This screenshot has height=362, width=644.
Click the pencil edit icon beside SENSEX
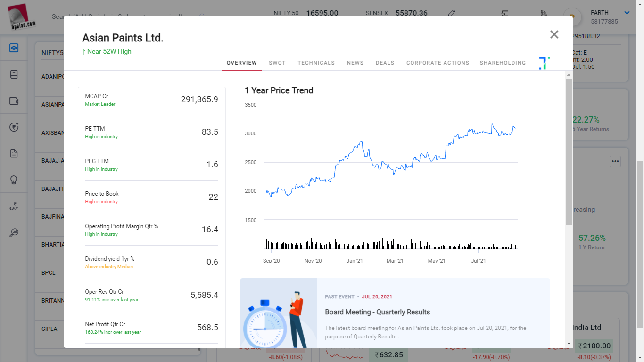(x=451, y=13)
